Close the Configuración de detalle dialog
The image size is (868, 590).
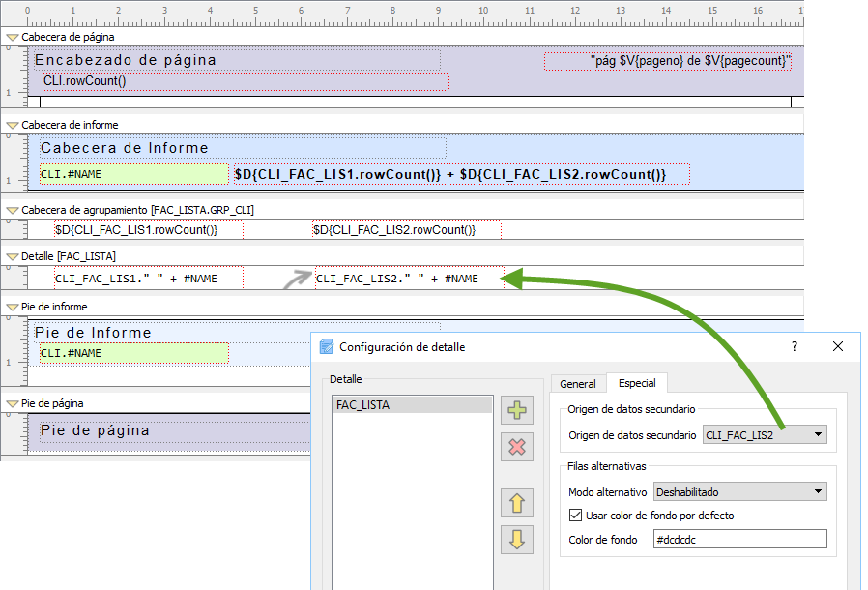click(838, 346)
